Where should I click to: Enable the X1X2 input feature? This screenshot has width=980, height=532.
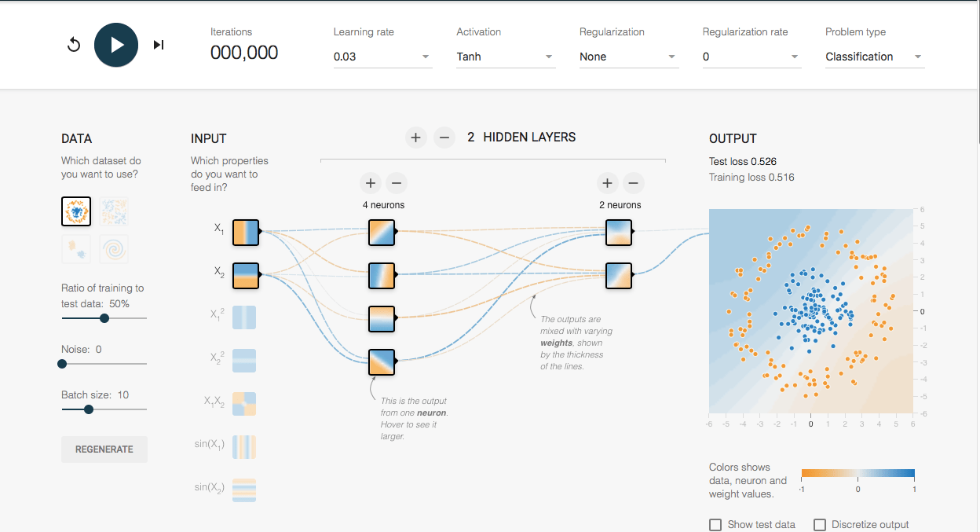244,403
